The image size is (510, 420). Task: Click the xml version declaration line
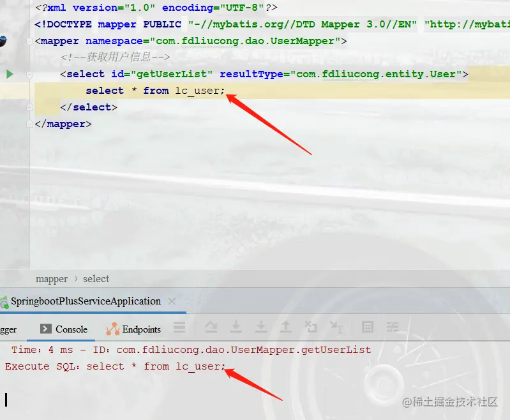click(156, 8)
